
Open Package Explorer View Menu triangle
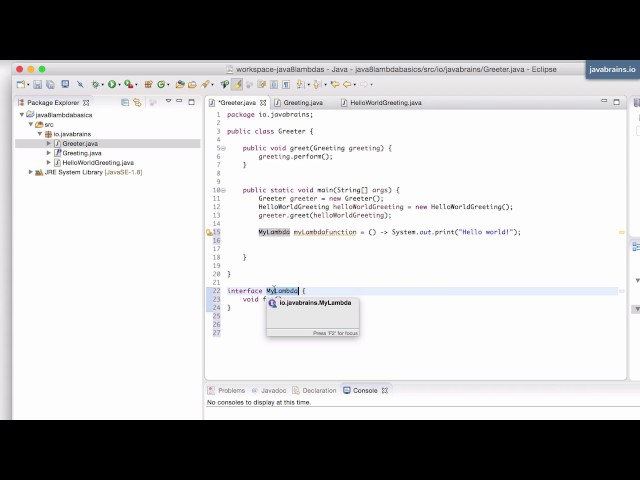168,101
